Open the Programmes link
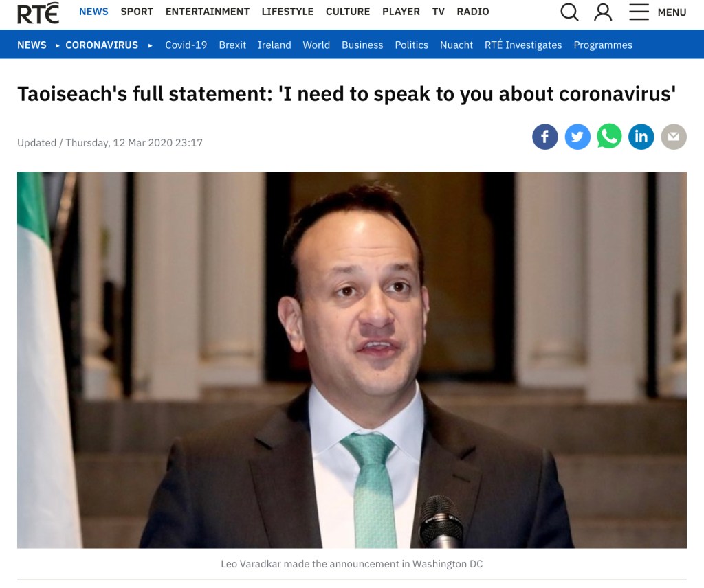Screen dimensions: 704x588 click(x=603, y=45)
